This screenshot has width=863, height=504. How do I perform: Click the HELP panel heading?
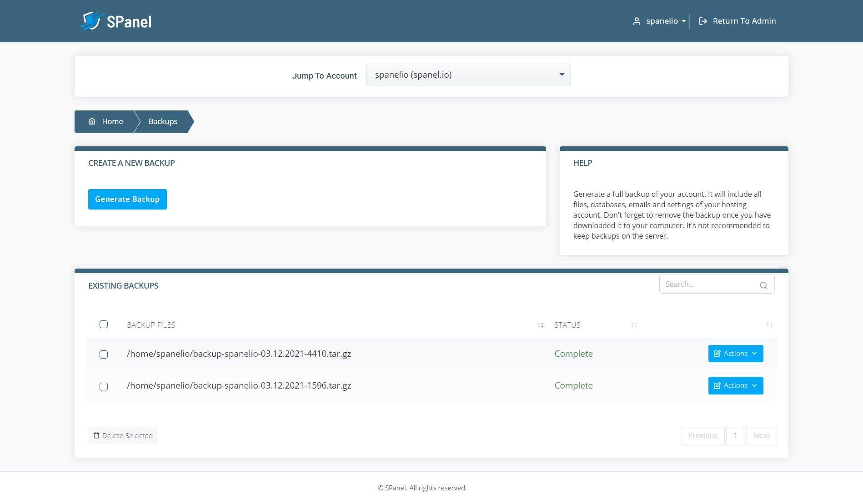tap(582, 163)
